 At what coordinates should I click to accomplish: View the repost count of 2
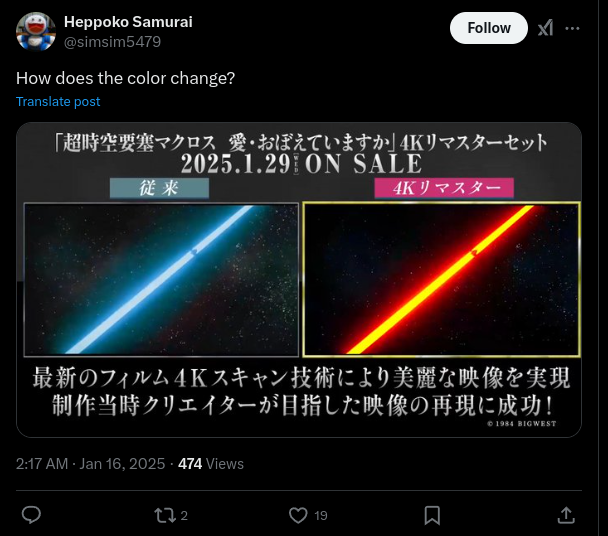coord(184,515)
